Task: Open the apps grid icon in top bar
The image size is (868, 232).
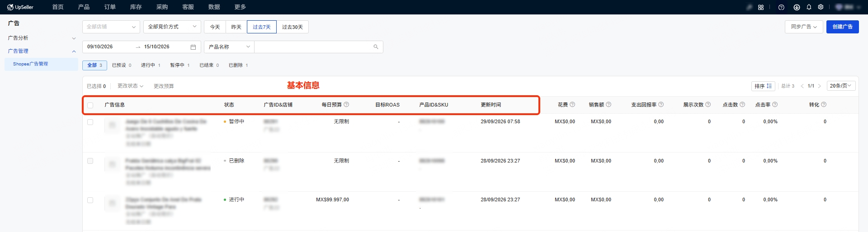Action: pyautogui.click(x=761, y=7)
